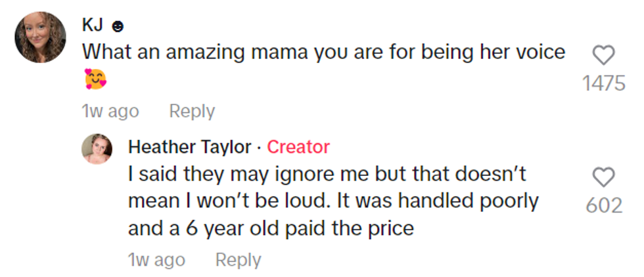Click the 602 like count
Viewport: 644px width, 277px height.
point(603,205)
